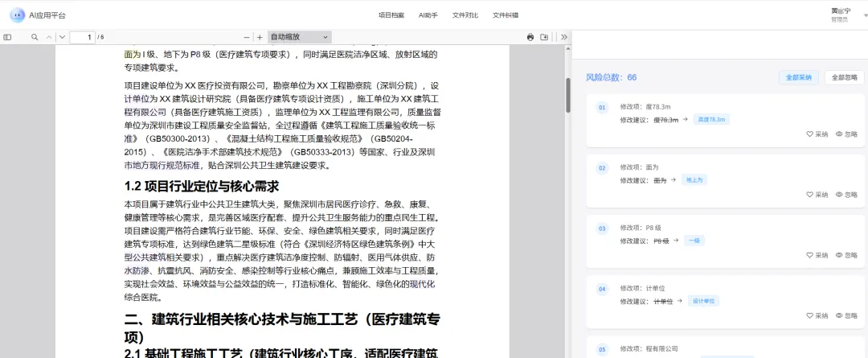Click the 一级 suggestion tag

[x=694, y=241]
